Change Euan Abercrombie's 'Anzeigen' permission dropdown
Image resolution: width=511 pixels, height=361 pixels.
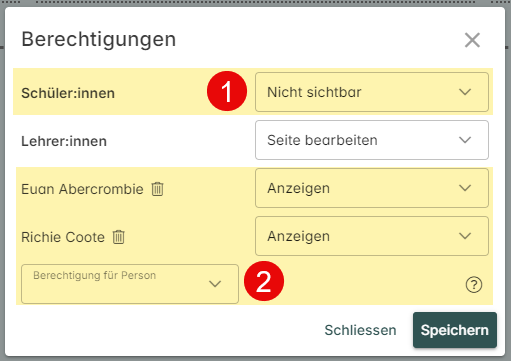tap(372, 188)
